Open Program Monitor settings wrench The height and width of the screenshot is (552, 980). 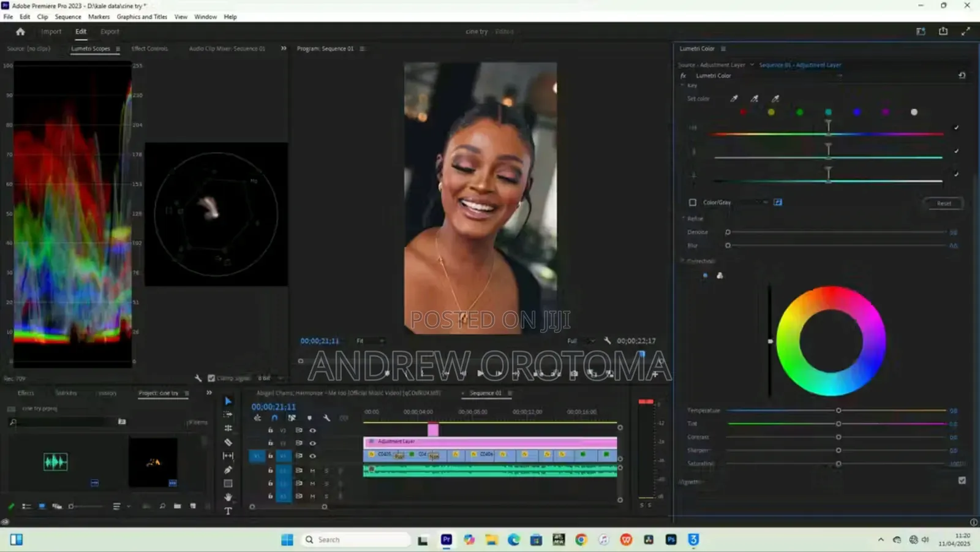tap(607, 341)
